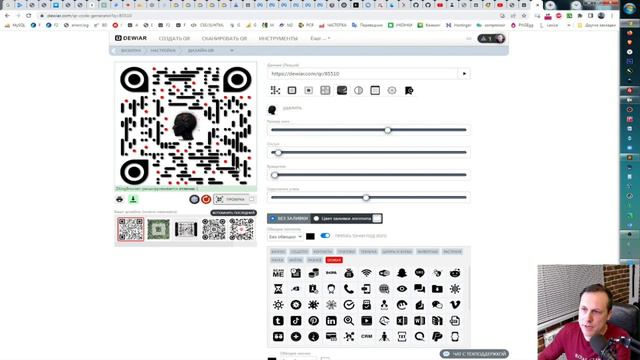This screenshot has width=640, height=360.
Task: Click the head silhouette logo preview
Action: click(x=272, y=109)
